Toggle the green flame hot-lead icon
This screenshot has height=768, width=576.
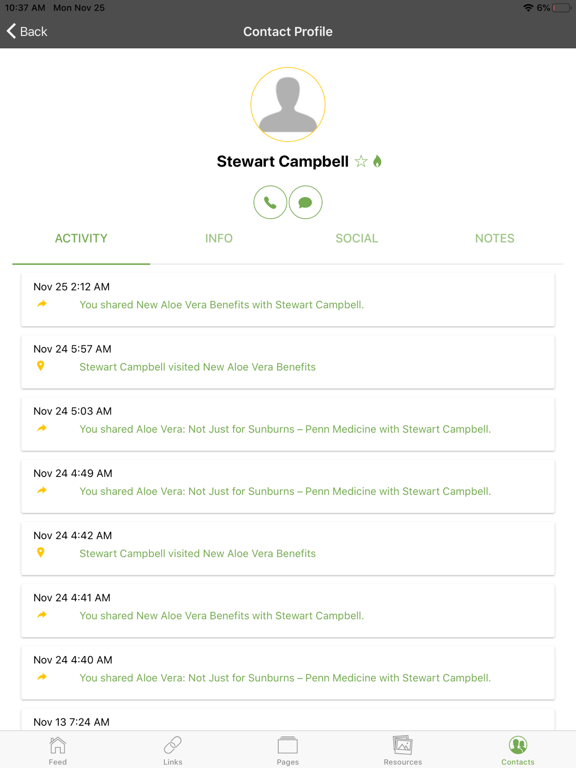point(377,161)
